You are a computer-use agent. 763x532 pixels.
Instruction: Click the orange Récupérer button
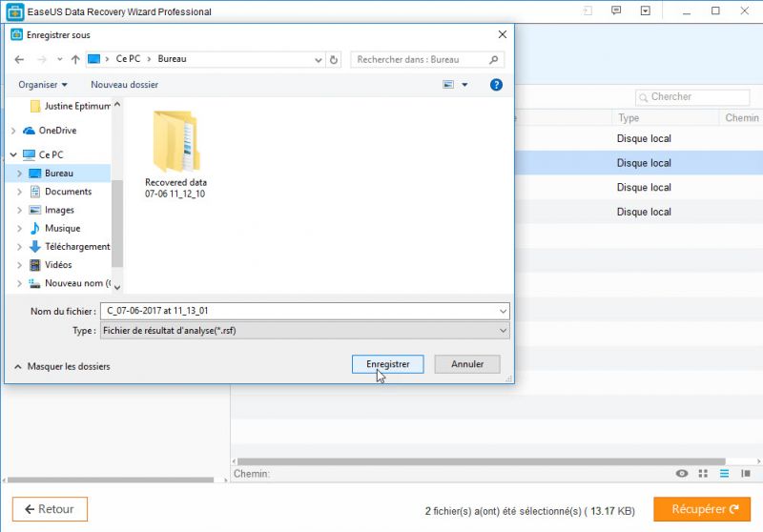(x=702, y=509)
